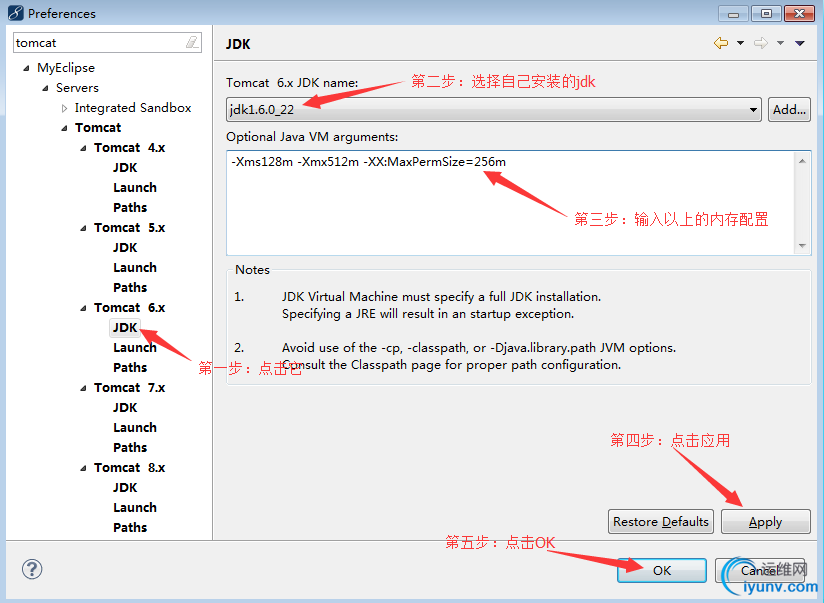Close the Preferences window
824x603 pixels.
pyautogui.click(x=799, y=14)
